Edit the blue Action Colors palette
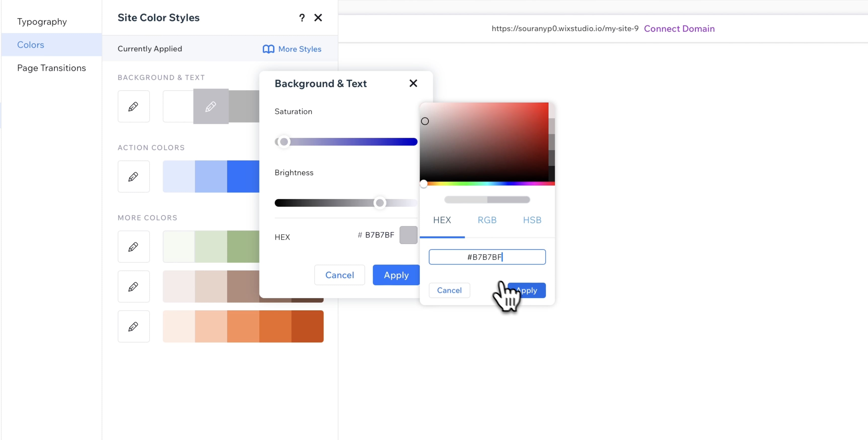 coord(133,176)
